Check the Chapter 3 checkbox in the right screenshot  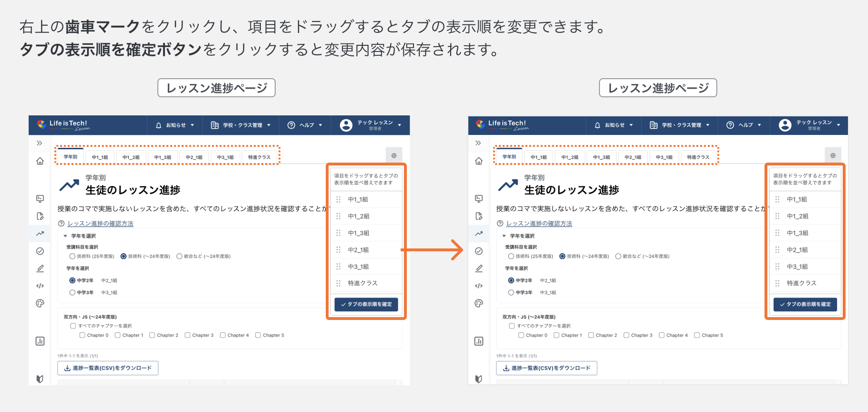(627, 335)
